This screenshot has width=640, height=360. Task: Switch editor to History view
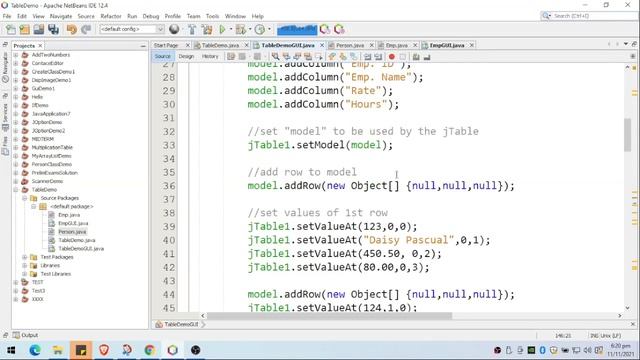[210, 56]
